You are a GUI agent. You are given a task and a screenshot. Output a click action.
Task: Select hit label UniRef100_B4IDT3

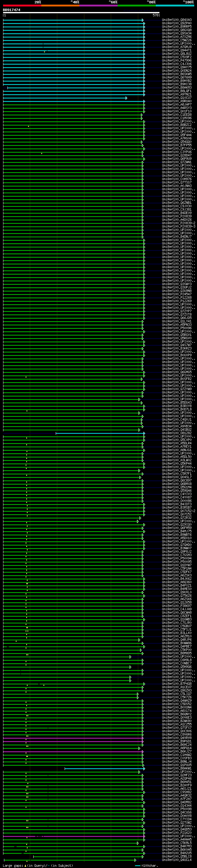[x=177, y=504]
